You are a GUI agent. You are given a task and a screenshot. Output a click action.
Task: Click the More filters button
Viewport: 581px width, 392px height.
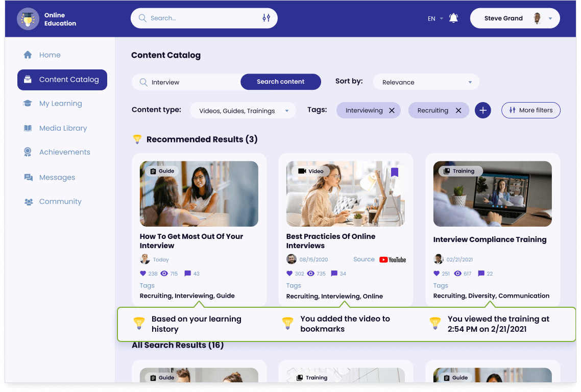point(530,110)
